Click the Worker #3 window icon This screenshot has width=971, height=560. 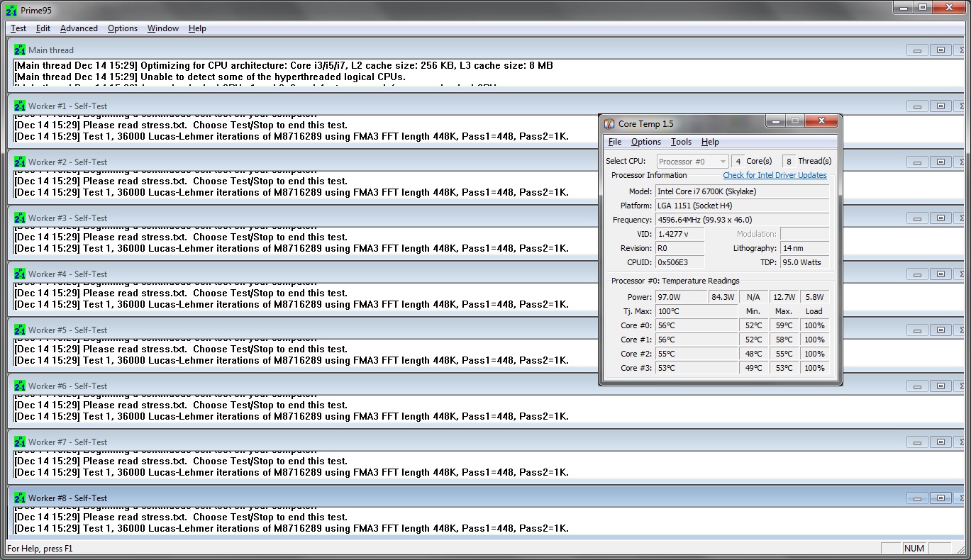[x=20, y=218]
